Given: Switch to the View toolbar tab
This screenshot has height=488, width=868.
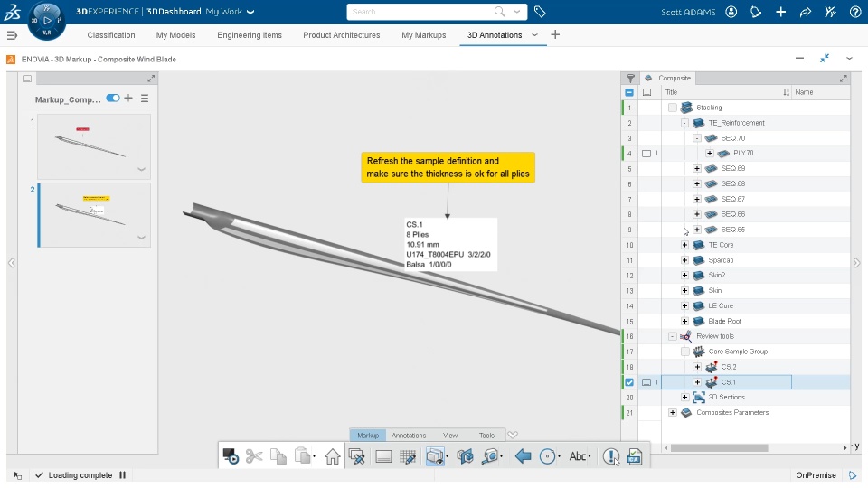Looking at the screenshot, I should click(x=450, y=436).
